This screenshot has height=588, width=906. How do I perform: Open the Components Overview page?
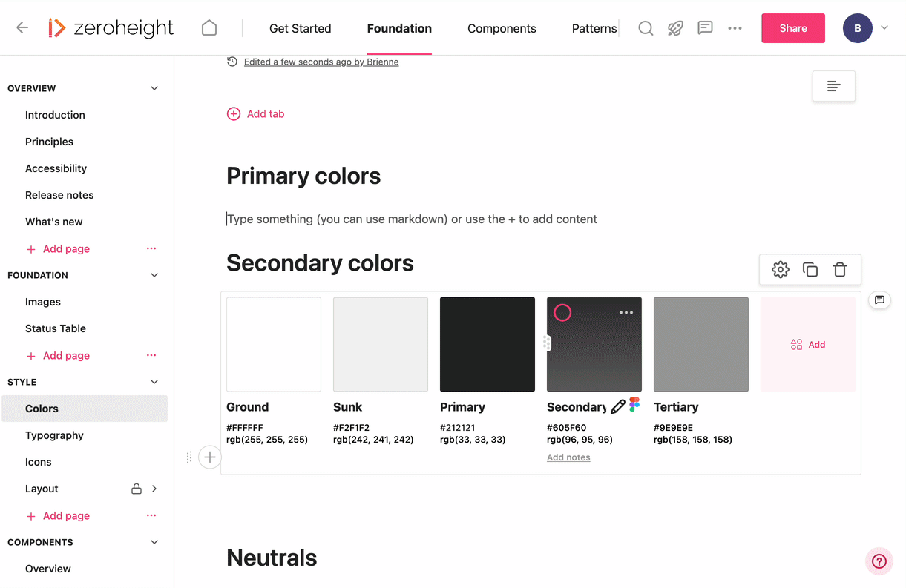point(48,569)
